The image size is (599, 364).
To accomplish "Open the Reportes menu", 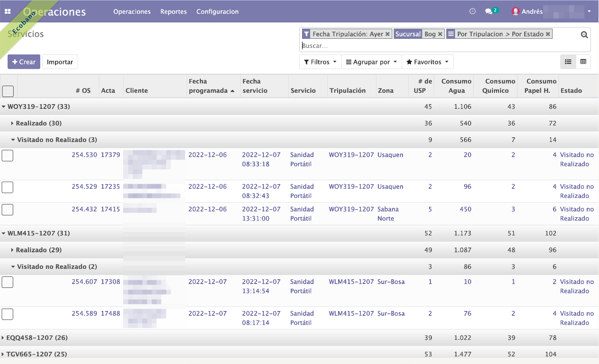I will point(173,11).
